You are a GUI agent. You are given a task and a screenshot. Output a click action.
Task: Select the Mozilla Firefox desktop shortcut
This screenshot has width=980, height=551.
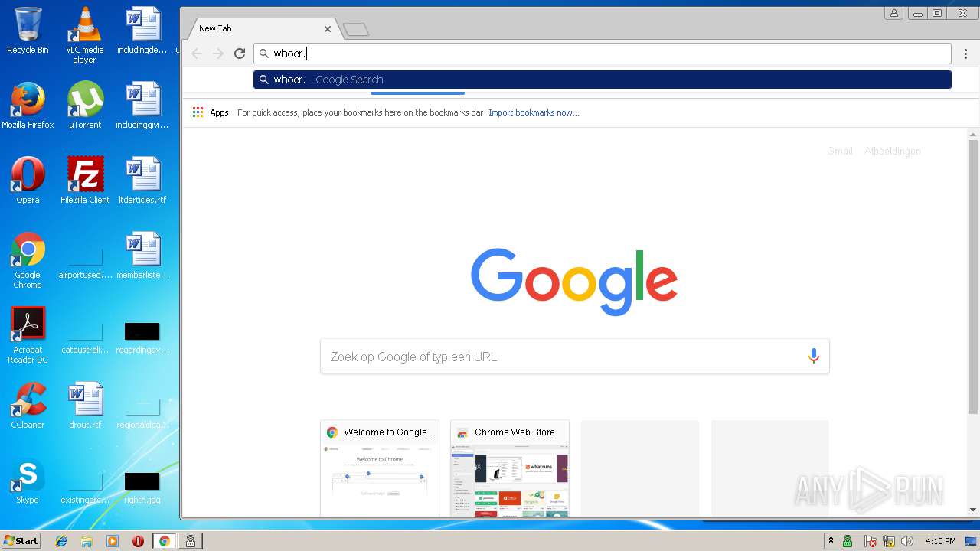coord(28,106)
